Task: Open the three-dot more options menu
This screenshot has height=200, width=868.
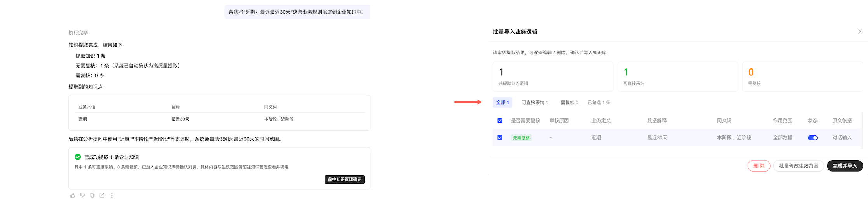Action: [112, 195]
